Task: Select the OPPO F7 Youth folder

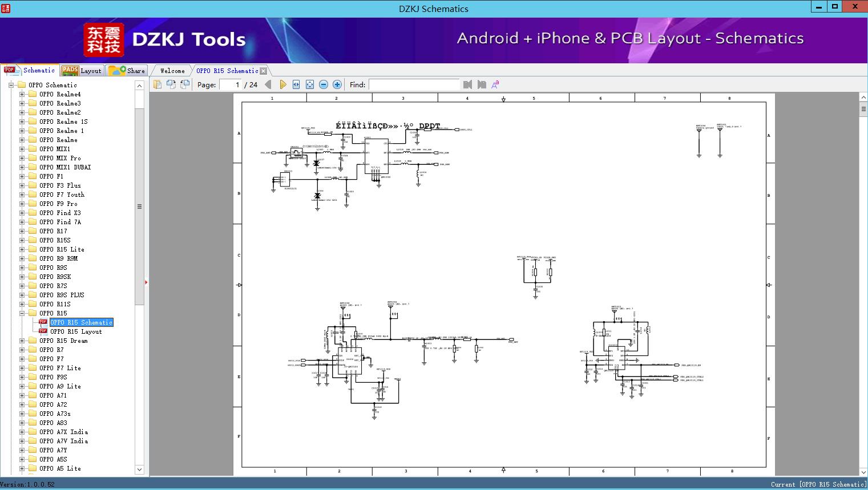Action: point(62,195)
